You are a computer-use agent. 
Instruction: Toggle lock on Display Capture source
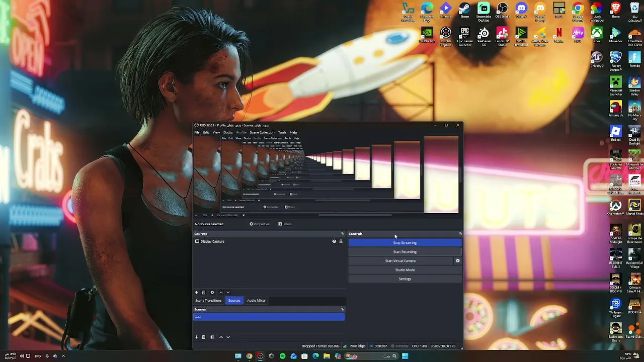(341, 242)
